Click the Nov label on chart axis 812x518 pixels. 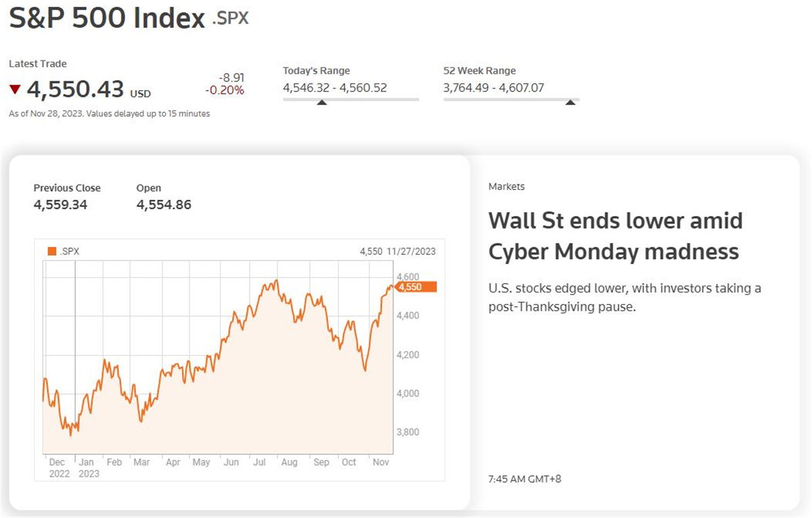(382, 462)
